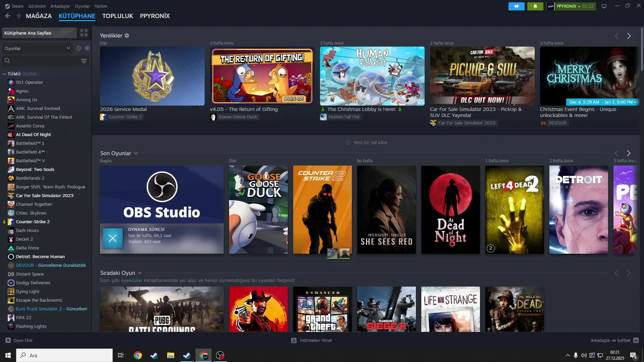Click Kütüphane Ana Sayfası button
The height and width of the screenshot is (362, 644).
tap(39, 33)
